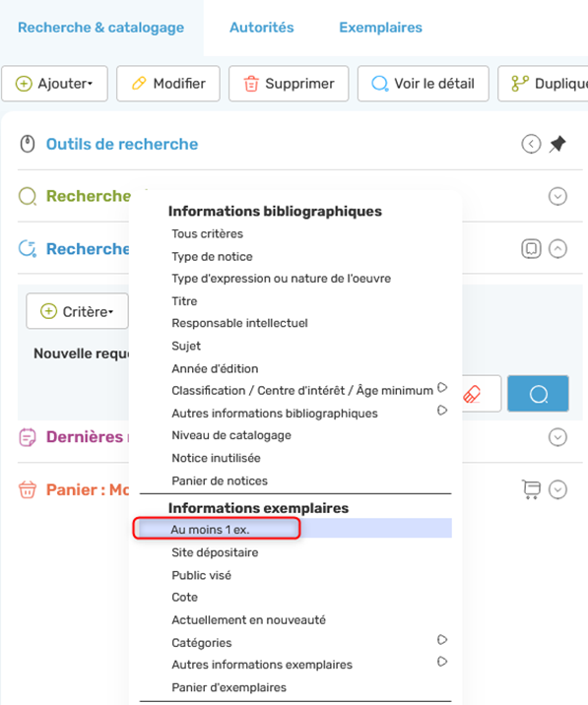Expand the Dernières section chevron

click(x=557, y=437)
